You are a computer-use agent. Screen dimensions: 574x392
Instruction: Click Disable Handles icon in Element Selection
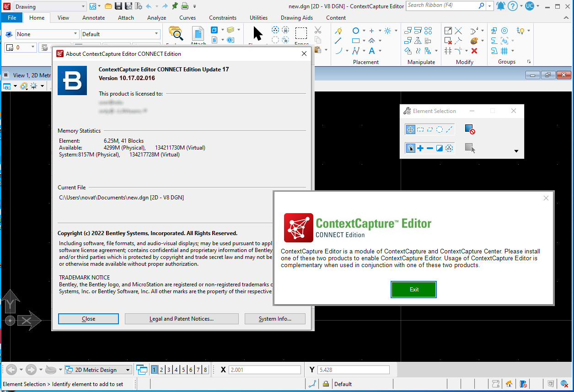point(470,129)
